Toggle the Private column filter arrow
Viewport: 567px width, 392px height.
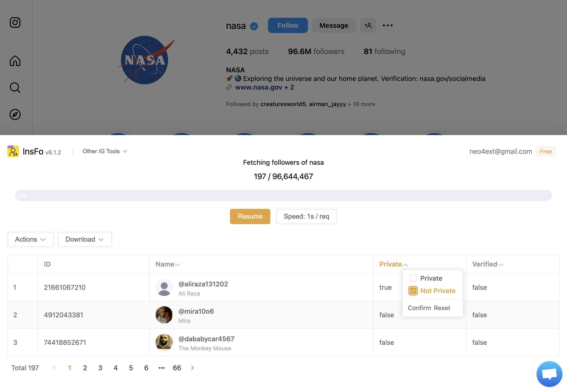(x=405, y=265)
